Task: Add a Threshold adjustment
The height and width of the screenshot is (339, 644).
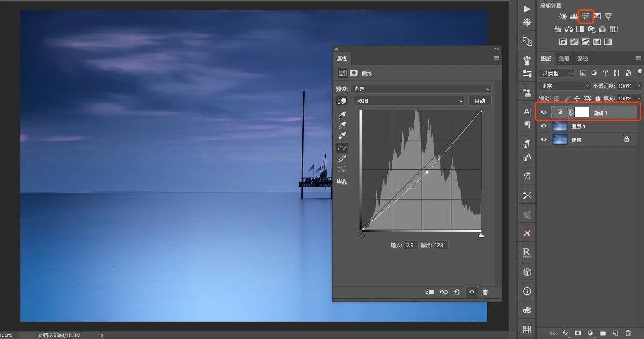Action: click(x=586, y=41)
